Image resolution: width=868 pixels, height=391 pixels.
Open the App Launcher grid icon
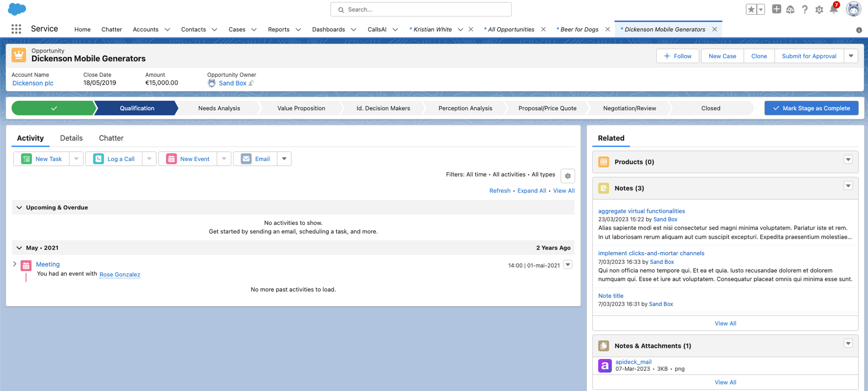[16, 29]
